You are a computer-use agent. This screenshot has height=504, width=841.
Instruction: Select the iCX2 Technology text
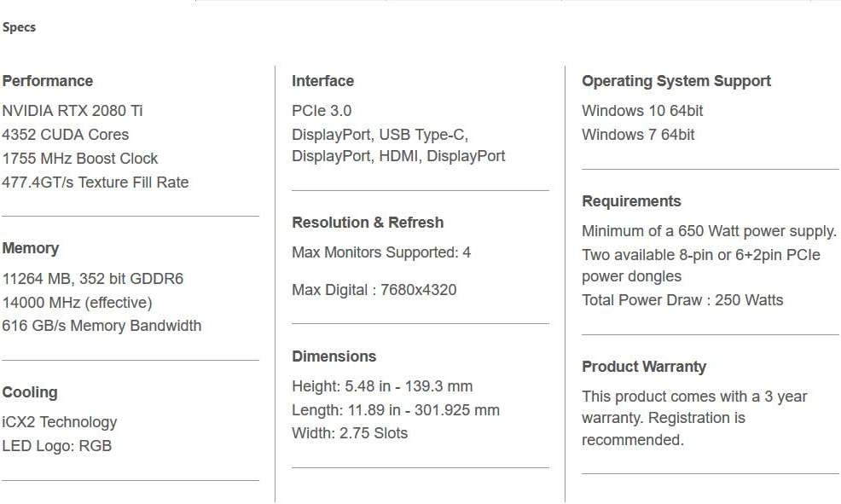point(60,422)
